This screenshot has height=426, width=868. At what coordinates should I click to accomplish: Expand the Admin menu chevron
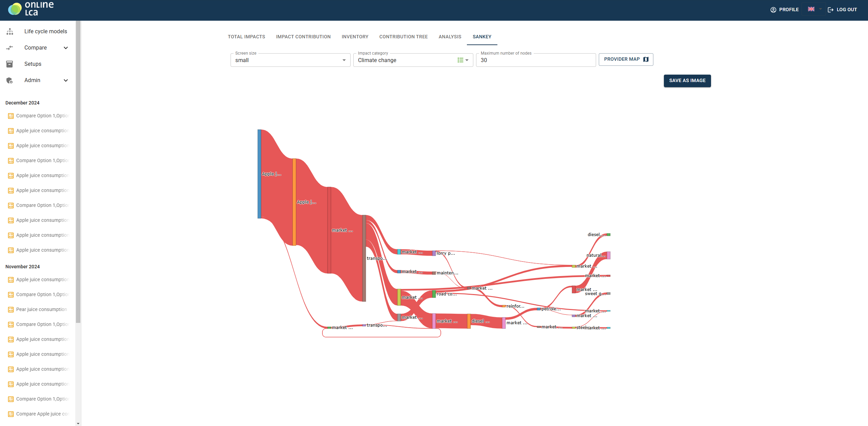pyautogui.click(x=66, y=80)
